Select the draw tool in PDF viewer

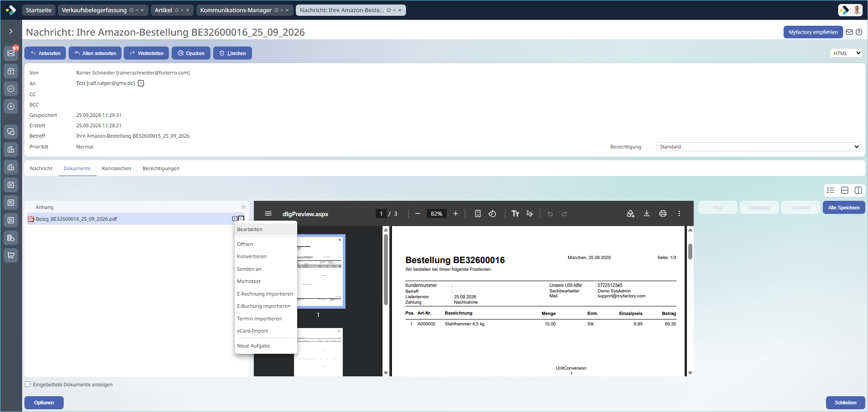point(530,213)
